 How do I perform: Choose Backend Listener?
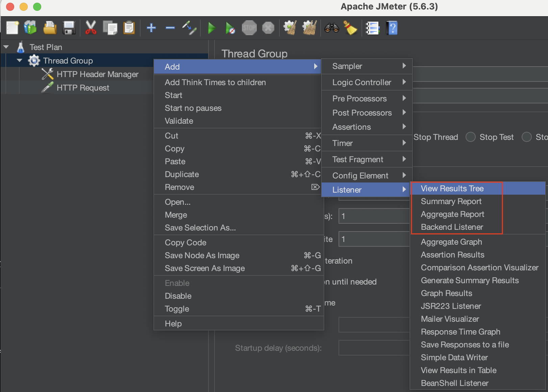(x=478, y=227)
